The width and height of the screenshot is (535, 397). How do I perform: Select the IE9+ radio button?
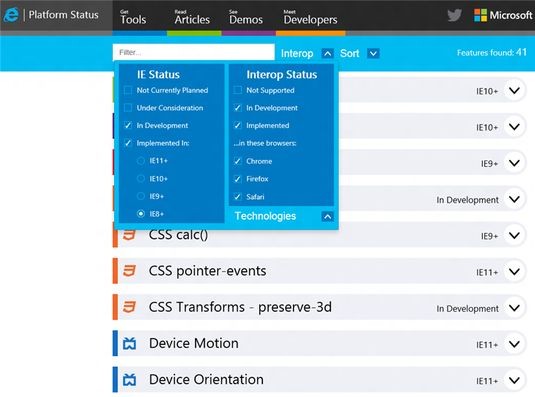tap(141, 196)
